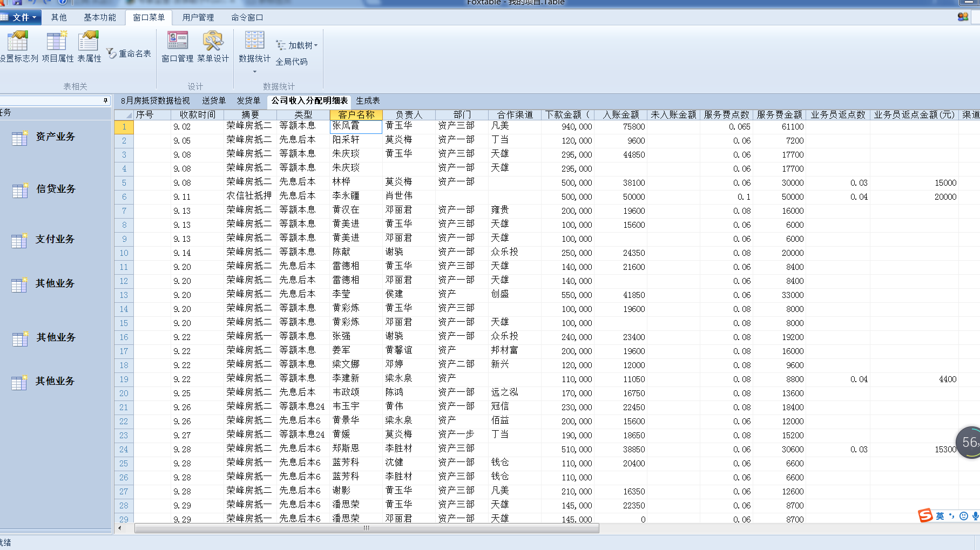Open 信贷业务 in the sidebar
The width and height of the screenshot is (980, 550).
55,189
